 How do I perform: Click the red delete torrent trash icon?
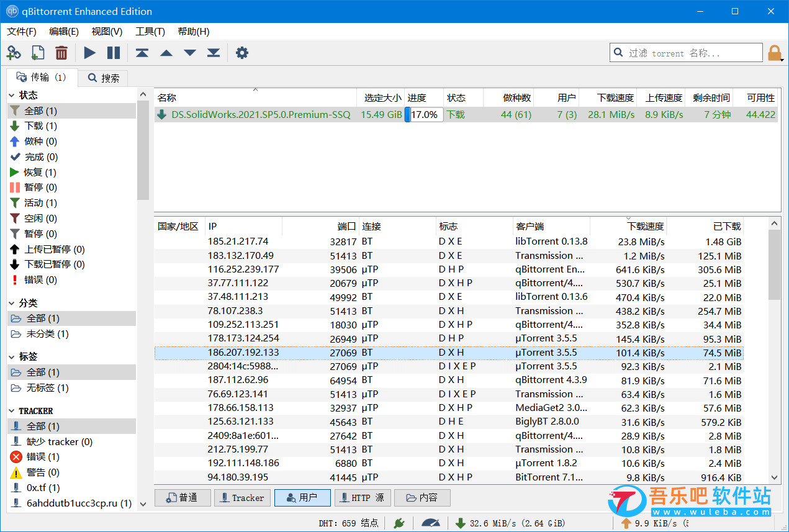point(61,53)
